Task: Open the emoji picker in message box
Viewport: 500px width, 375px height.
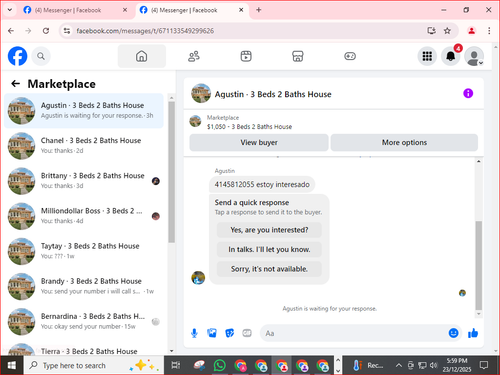Action: 453,333
